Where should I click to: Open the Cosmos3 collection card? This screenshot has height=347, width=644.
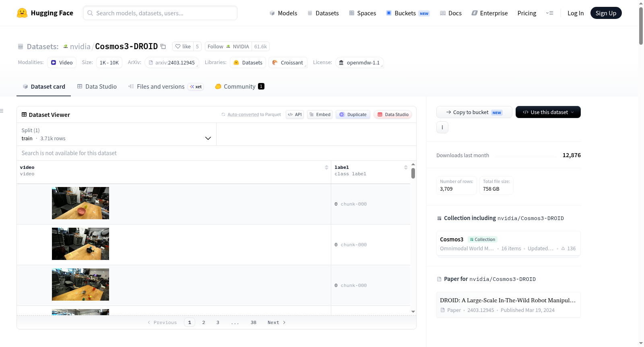pos(508,243)
